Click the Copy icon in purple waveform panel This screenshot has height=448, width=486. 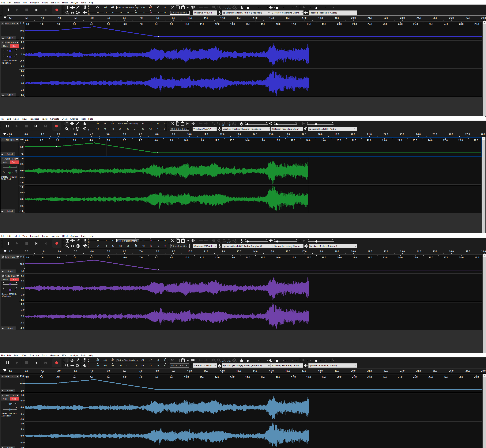click(178, 241)
